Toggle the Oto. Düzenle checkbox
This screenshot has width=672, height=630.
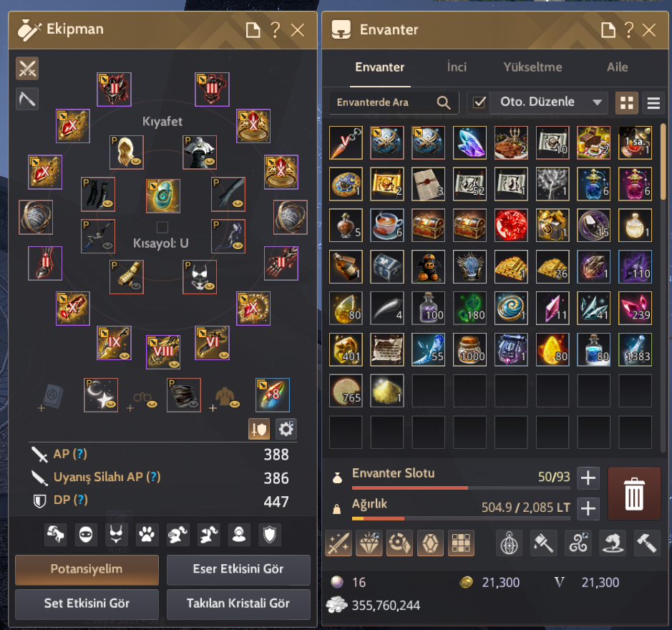479,102
